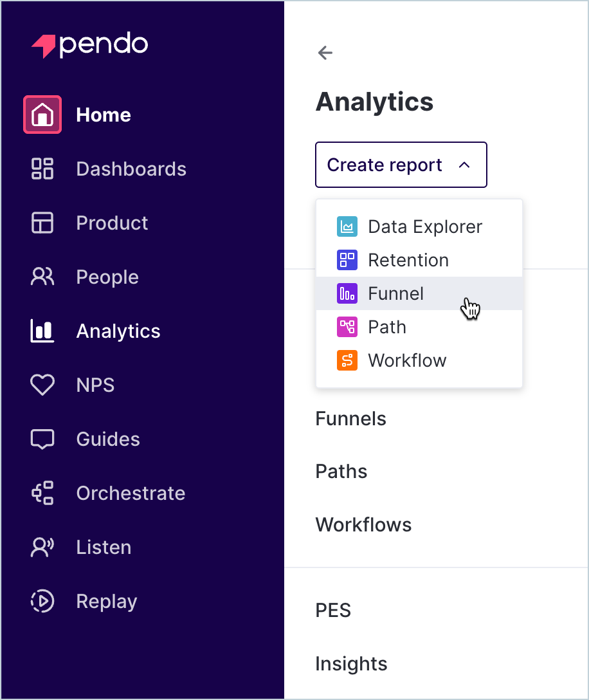Go to NPS section
This screenshot has height=700, width=589.
point(96,385)
